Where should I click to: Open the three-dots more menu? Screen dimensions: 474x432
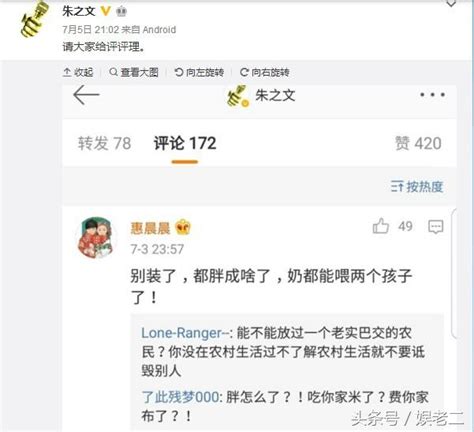click(432, 95)
